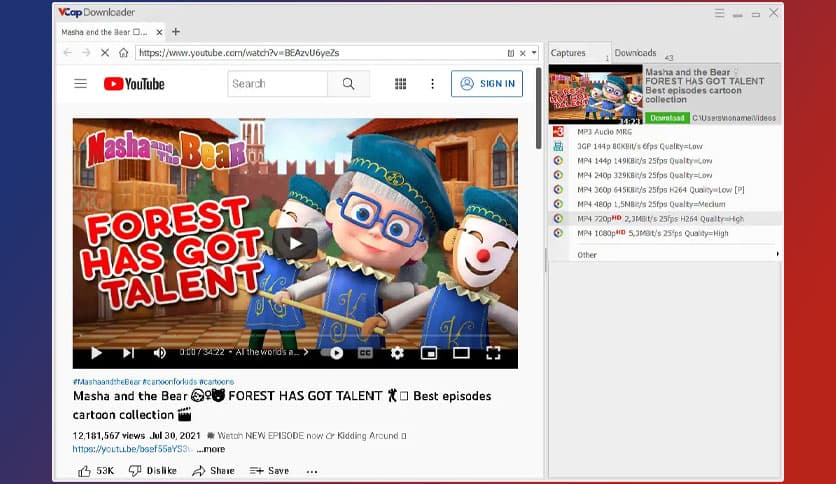Screen dimensions: 836x484
Task: Open the YouTube apps grid icon
Action: pos(401,84)
